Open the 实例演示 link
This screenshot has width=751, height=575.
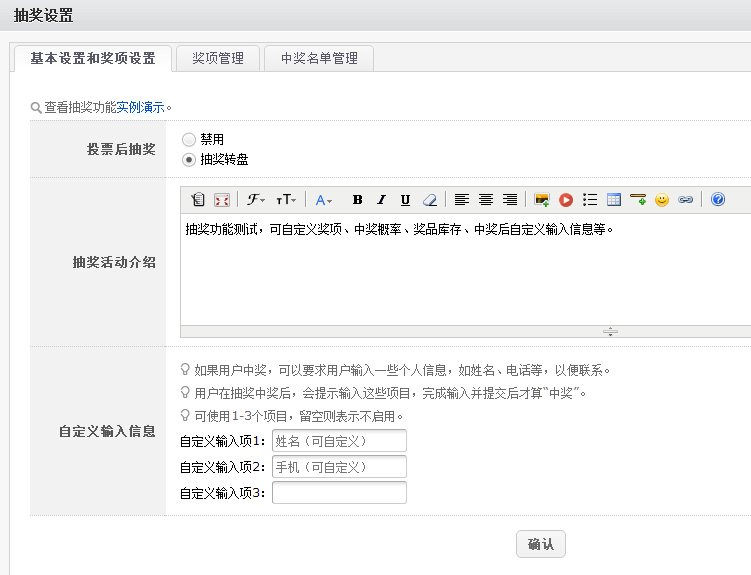(x=141, y=107)
